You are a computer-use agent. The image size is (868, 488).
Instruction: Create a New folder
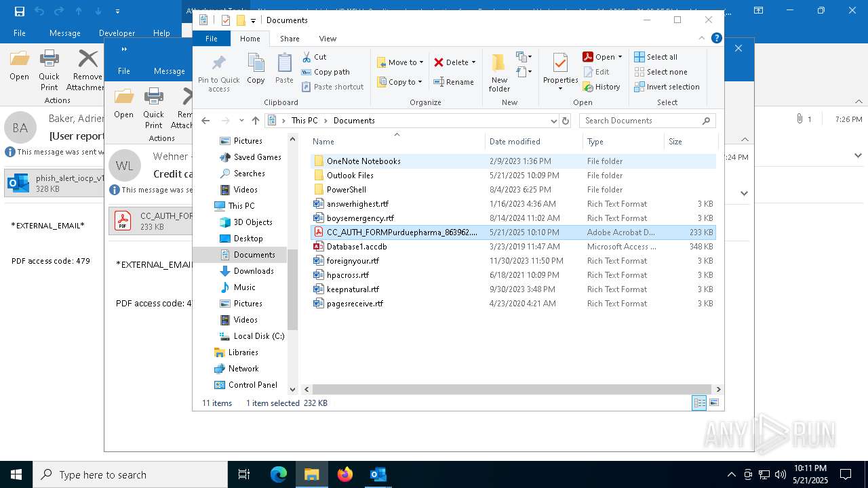coord(499,73)
